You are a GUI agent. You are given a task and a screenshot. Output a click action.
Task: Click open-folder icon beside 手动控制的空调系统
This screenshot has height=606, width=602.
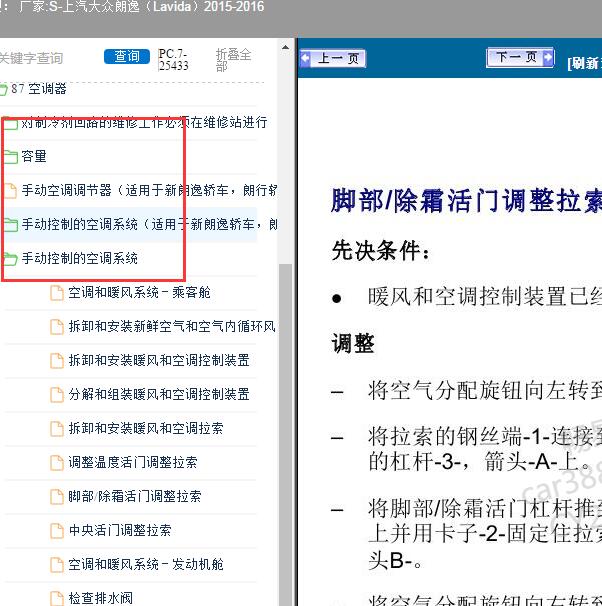tap(10, 259)
